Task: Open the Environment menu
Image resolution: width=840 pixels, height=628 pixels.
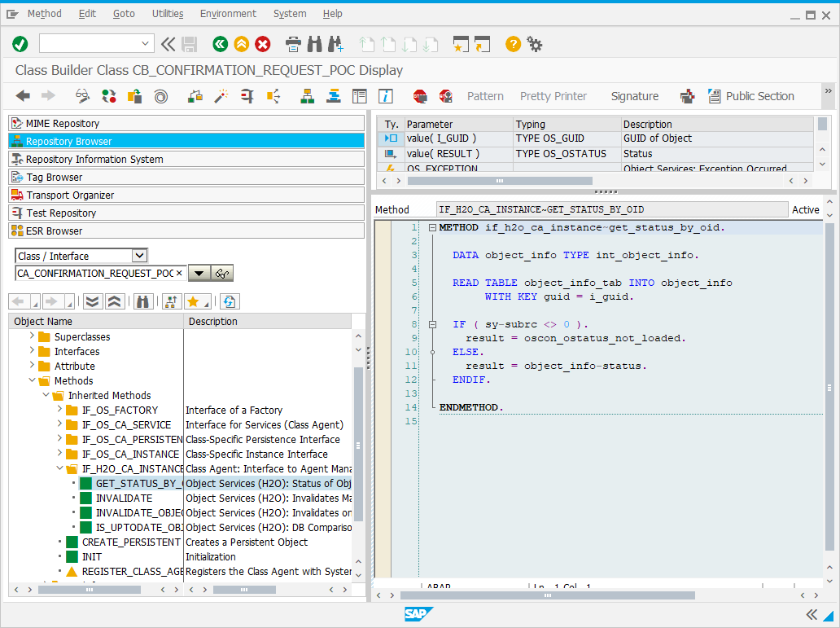Action: (228, 13)
